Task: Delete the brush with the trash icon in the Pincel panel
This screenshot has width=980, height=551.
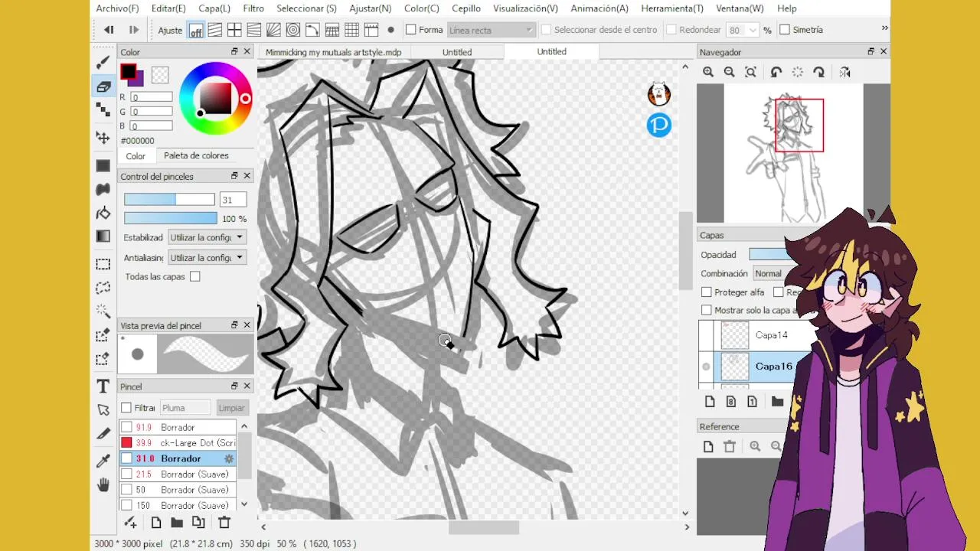Action: 224,523
